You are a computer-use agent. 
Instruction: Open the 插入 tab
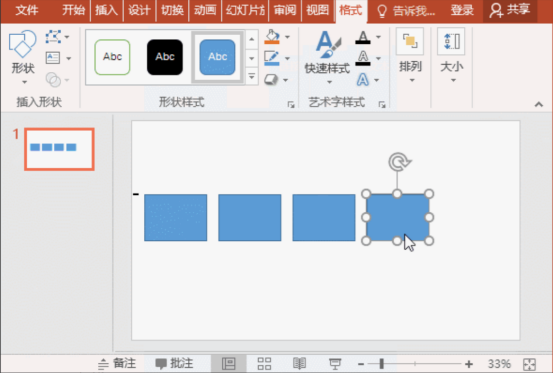(107, 10)
